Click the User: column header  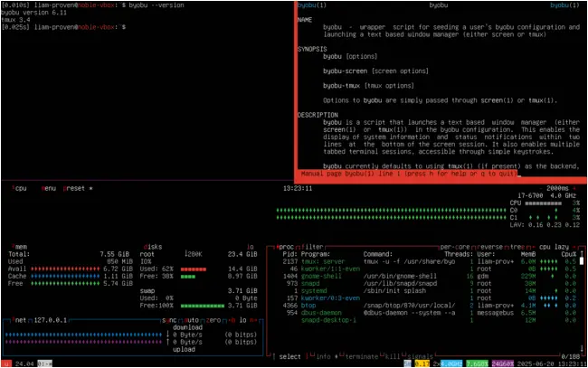[x=486, y=254]
